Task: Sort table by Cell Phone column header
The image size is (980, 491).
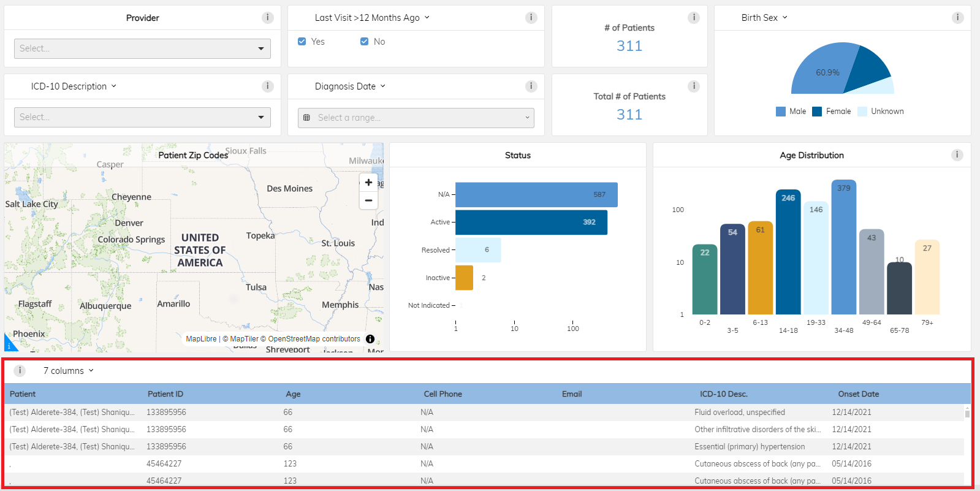Action: tap(443, 394)
